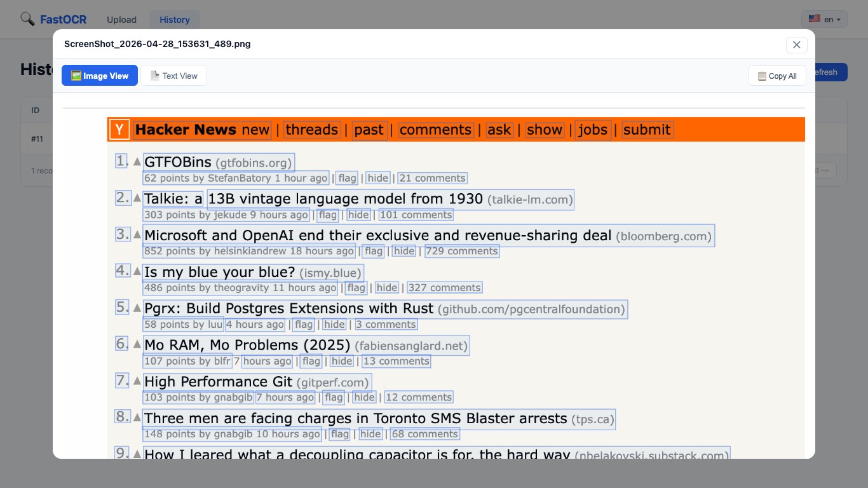
Task: Select GTFOBins (gtfobins.org) title box
Action: [219, 163]
